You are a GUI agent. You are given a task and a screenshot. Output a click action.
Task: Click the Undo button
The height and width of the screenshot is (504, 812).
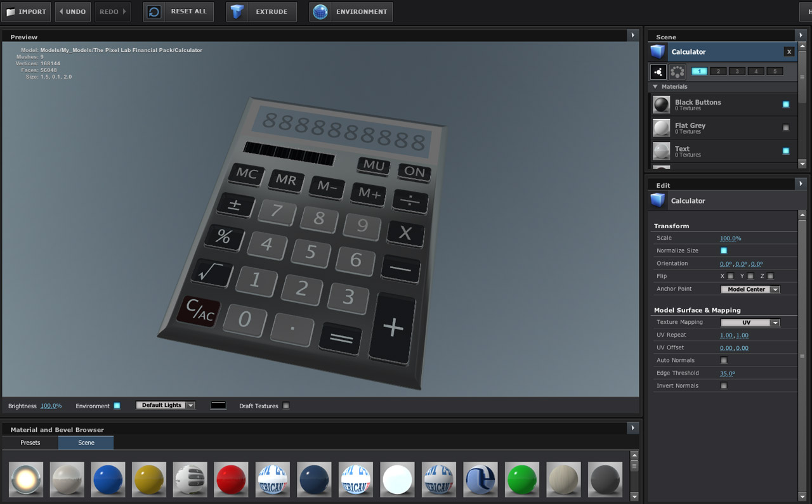[x=71, y=11]
